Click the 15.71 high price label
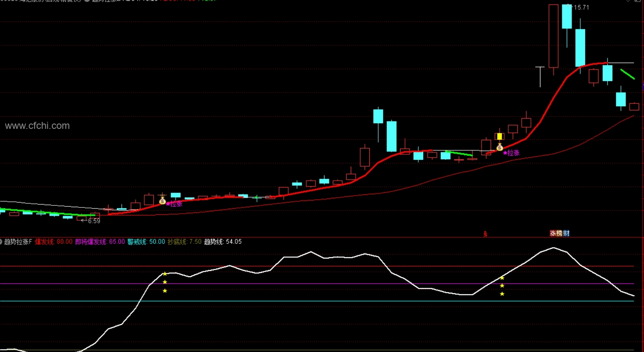Viewport: 644px width, 352px height. pyautogui.click(x=581, y=7)
